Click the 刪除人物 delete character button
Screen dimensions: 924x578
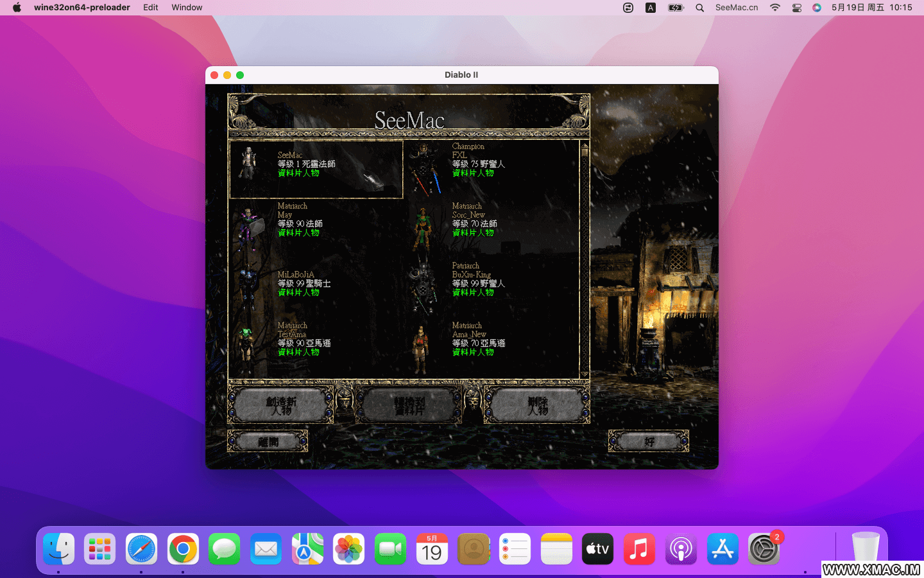click(537, 405)
